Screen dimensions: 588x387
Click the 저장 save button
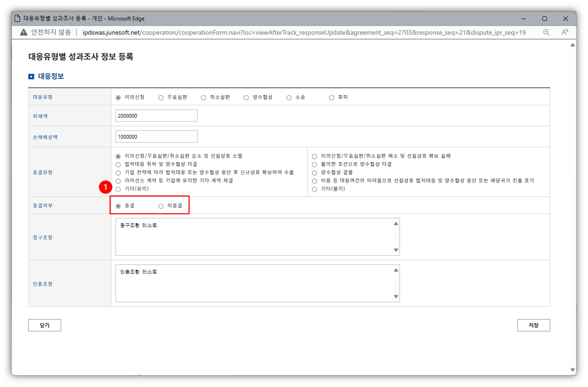[x=533, y=325]
